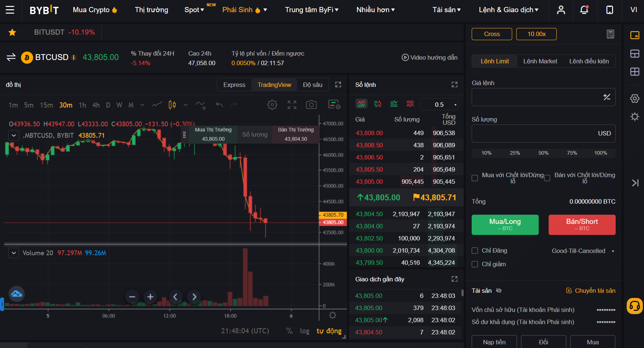Image resolution: width=644 pixels, height=348 pixels.
Task: Collapse the order panel arrow
Action: coord(635,183)
